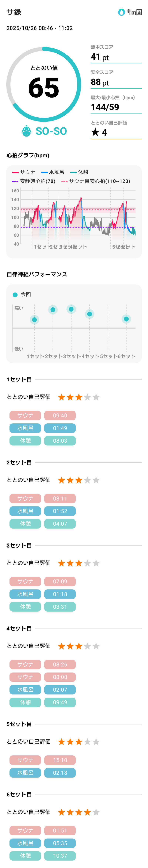Click the ととのい値 65 circular gauge
The height and width of the screenshot is (868, 148).
click(x=44, y=85)
